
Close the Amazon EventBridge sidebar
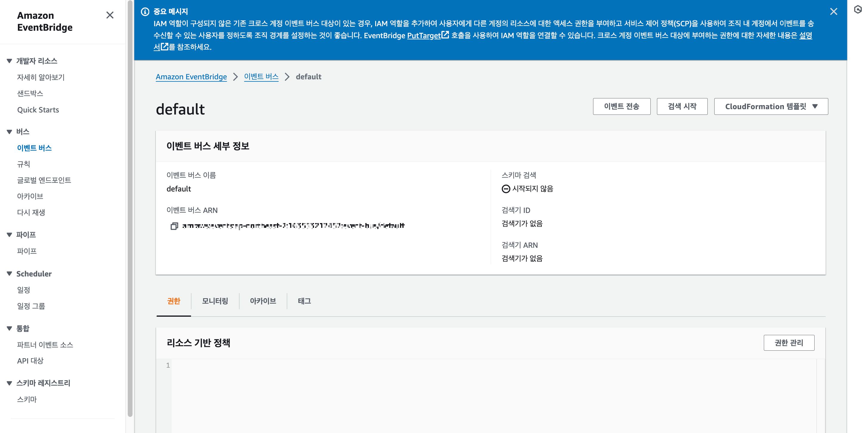(x=110, y=15)
